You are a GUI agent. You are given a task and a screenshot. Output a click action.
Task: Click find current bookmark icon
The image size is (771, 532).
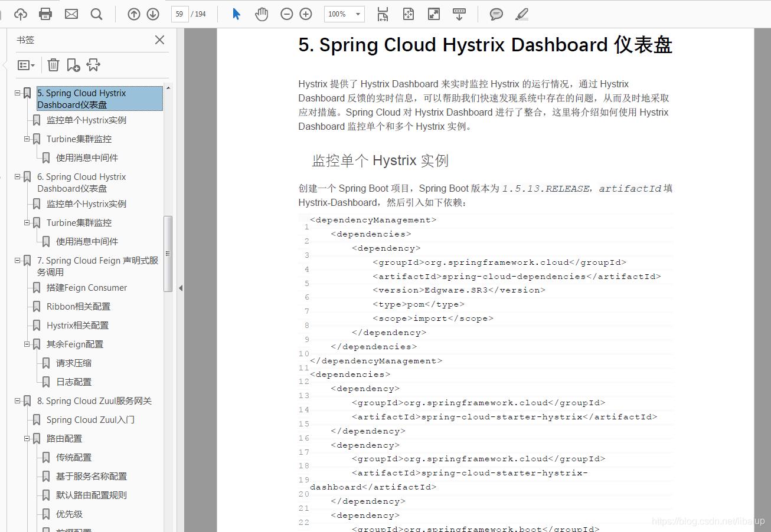[x=93, y=65]
